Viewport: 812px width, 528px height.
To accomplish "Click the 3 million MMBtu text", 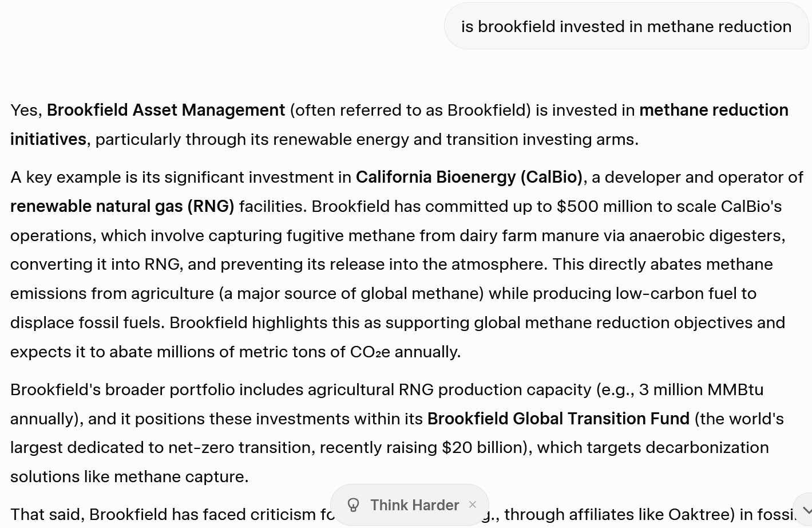I will coord(701,389).
